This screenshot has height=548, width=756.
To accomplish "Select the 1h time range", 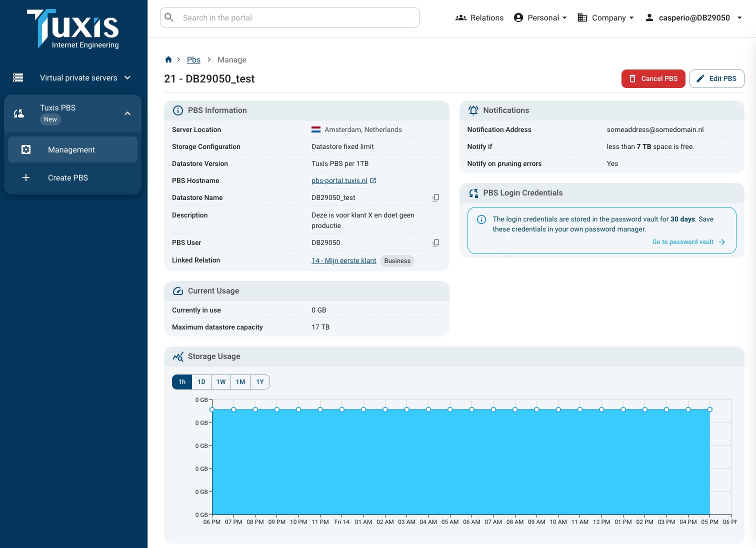I will 182,382.
